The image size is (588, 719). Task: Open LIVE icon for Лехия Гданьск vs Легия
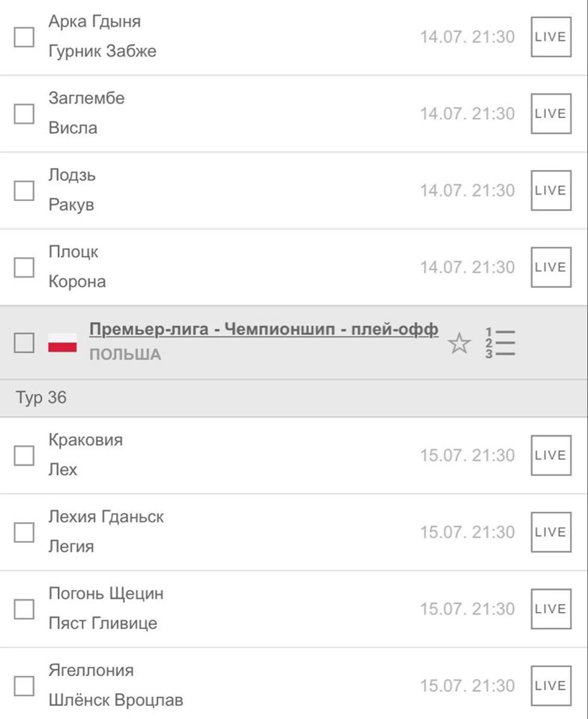pyautogui.click(x=551, y=532)
